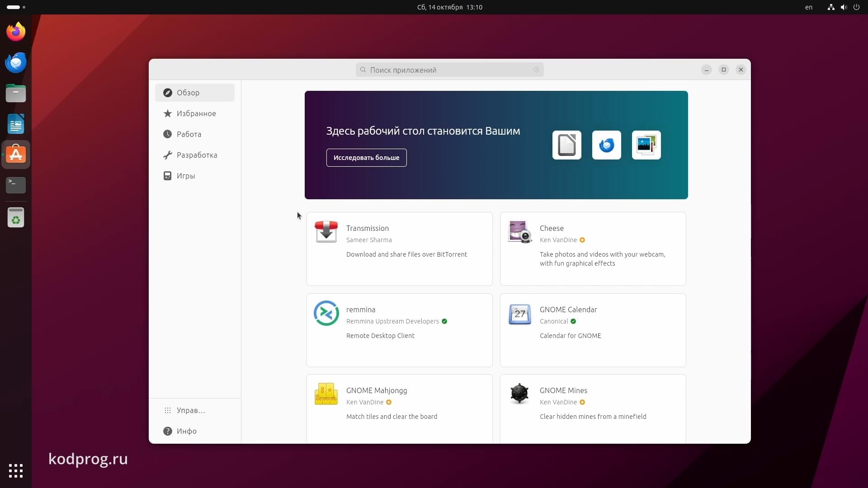Open the Работа category
The width and height of the screenshot is (868, 488).
tap(194, 134)
